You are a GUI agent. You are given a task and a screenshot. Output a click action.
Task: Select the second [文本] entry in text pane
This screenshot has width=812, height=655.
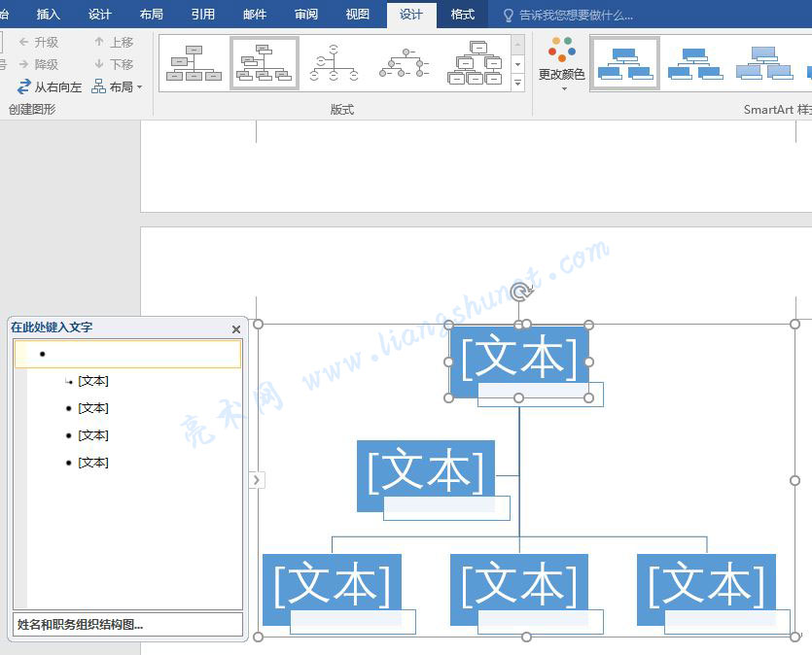(x=93, y=408)
